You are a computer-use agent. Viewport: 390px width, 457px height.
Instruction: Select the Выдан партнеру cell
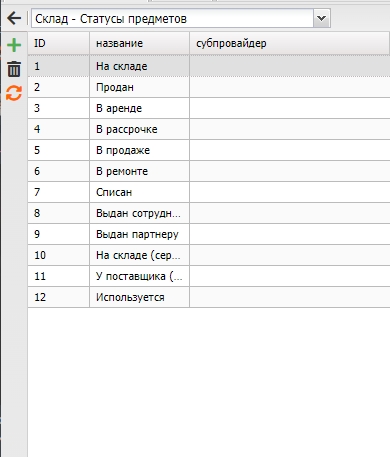tap(139, 234)
